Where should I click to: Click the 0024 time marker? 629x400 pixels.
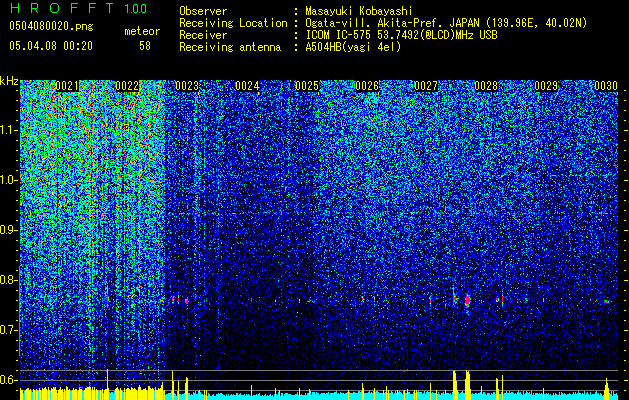click(x=247, y=86)
